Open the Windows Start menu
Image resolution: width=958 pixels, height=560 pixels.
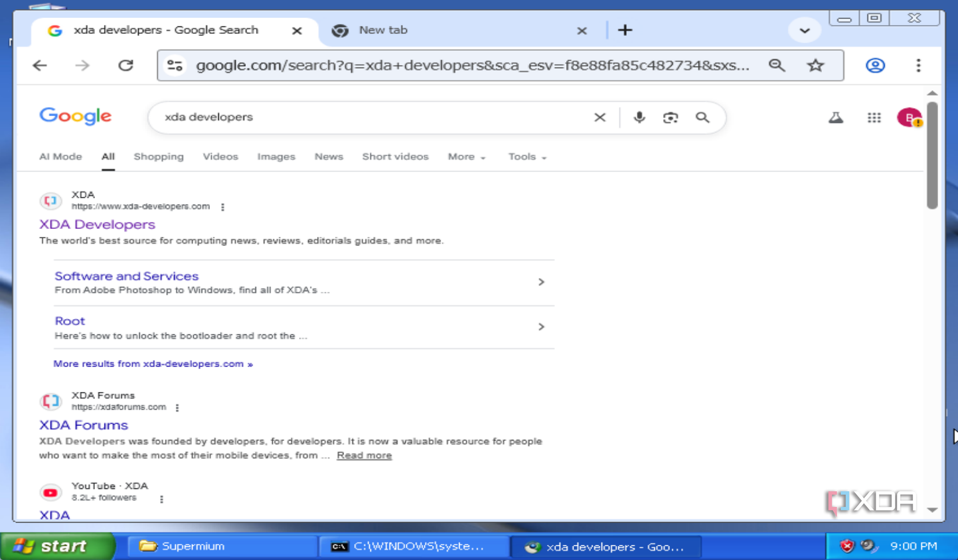click(x=58, y=546)
